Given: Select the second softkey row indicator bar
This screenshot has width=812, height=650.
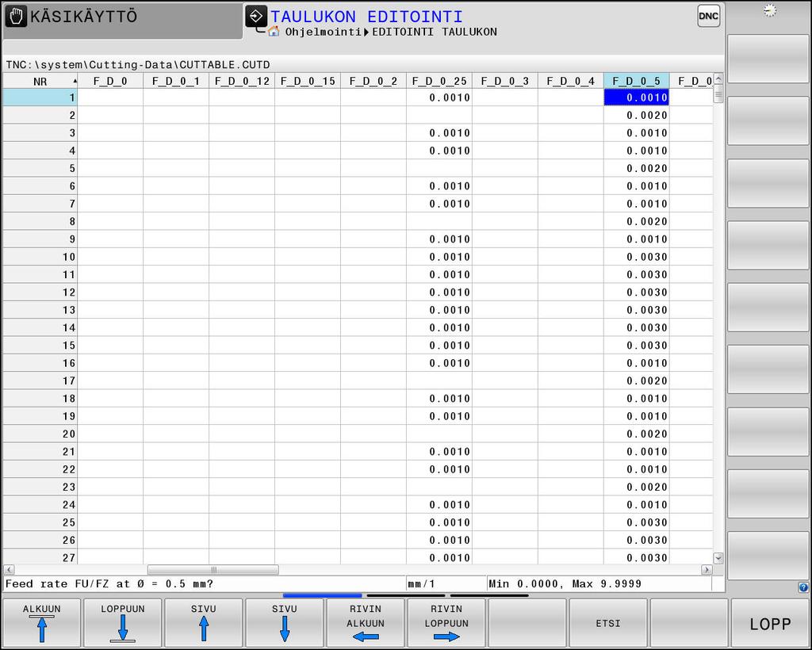Looking at the screenshot, I should (406, 595).
